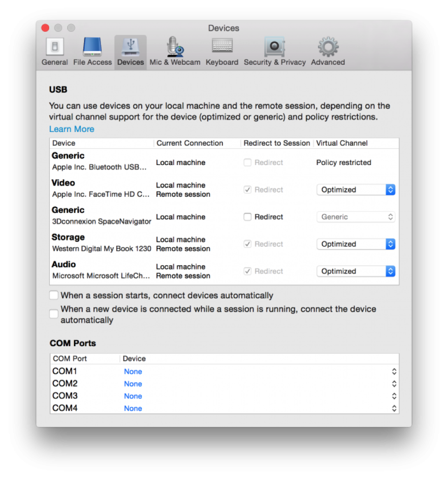Open the Storage Optimized channel dropdown
This screenshot has height=479, width=448.
click(356, 244)
